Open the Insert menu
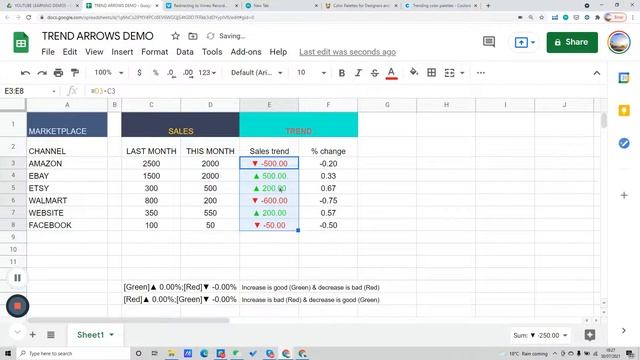640x360 pixels. [122, 52]
